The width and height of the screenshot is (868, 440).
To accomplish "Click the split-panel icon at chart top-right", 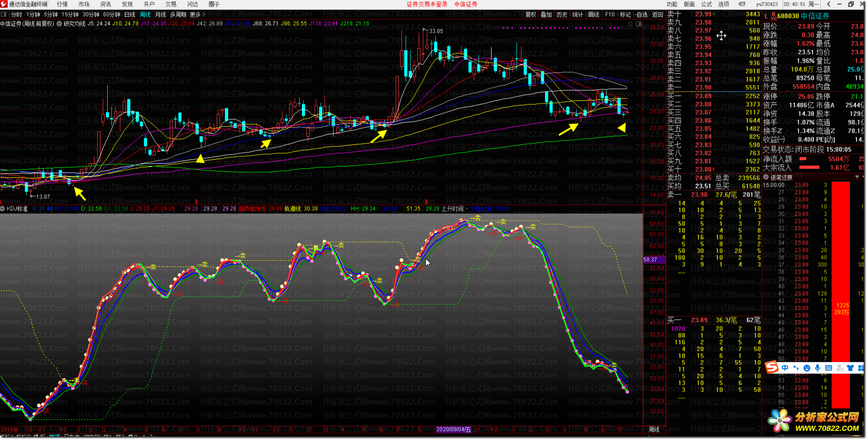I will pyautogui.click(x=638, y=23).
